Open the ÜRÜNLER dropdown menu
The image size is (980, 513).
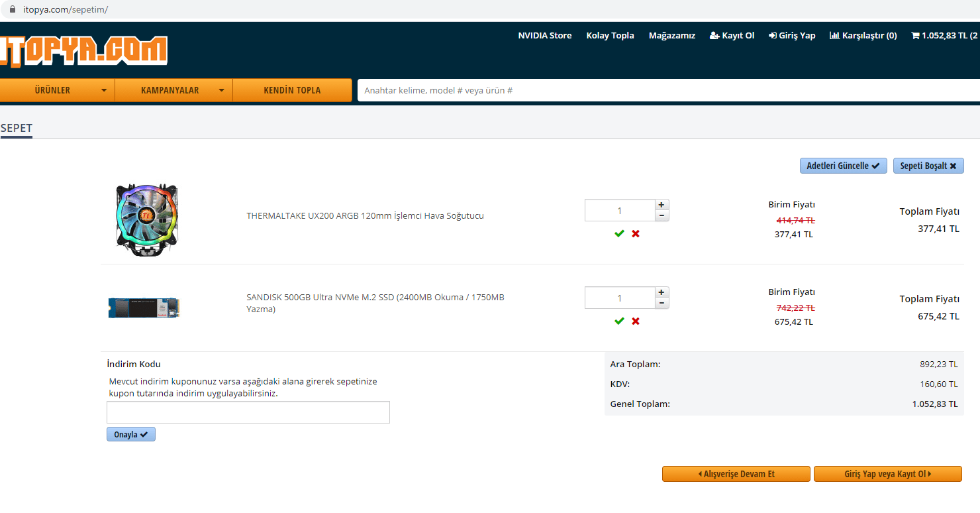[58, 90]
